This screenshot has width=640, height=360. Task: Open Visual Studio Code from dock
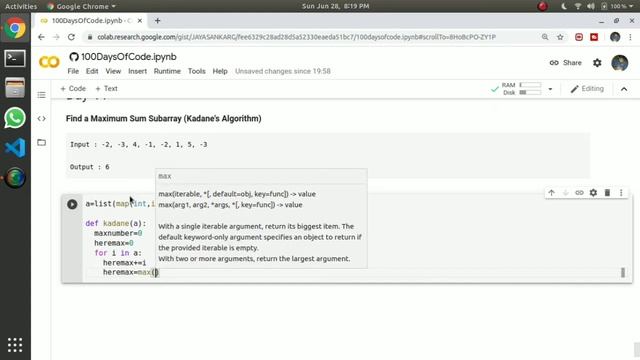pyautogui.click(x=15, y=148)
